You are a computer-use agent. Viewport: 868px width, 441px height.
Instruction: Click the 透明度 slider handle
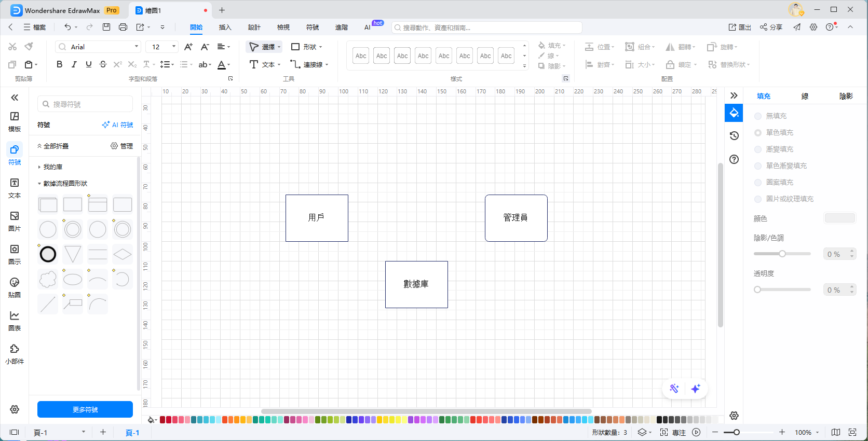(757, 290)
